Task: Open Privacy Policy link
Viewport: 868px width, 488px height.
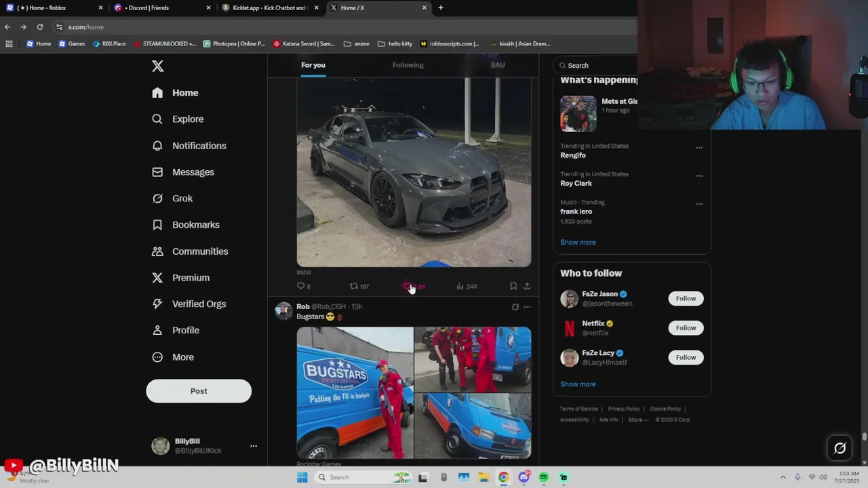Action: click(x=624, y=409)
